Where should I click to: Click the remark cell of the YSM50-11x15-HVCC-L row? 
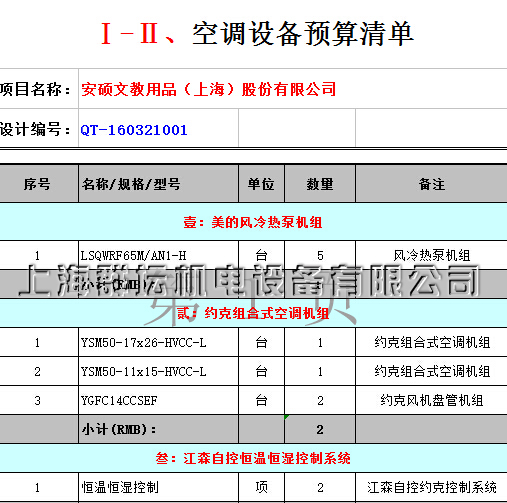click(x=432, y=371)
